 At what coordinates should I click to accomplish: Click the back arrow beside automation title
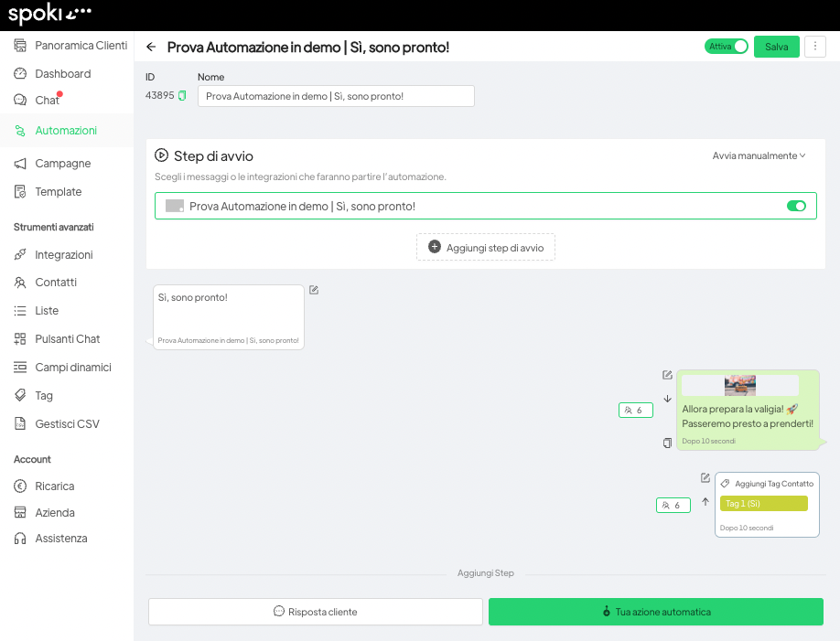point(151,47)
